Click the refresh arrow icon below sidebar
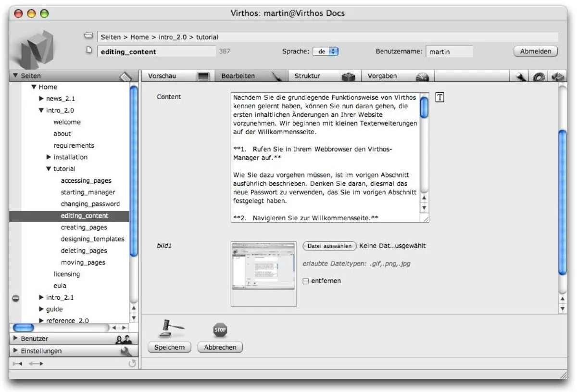The width and height of the screenshot is (577, 392). click(132, 364)
